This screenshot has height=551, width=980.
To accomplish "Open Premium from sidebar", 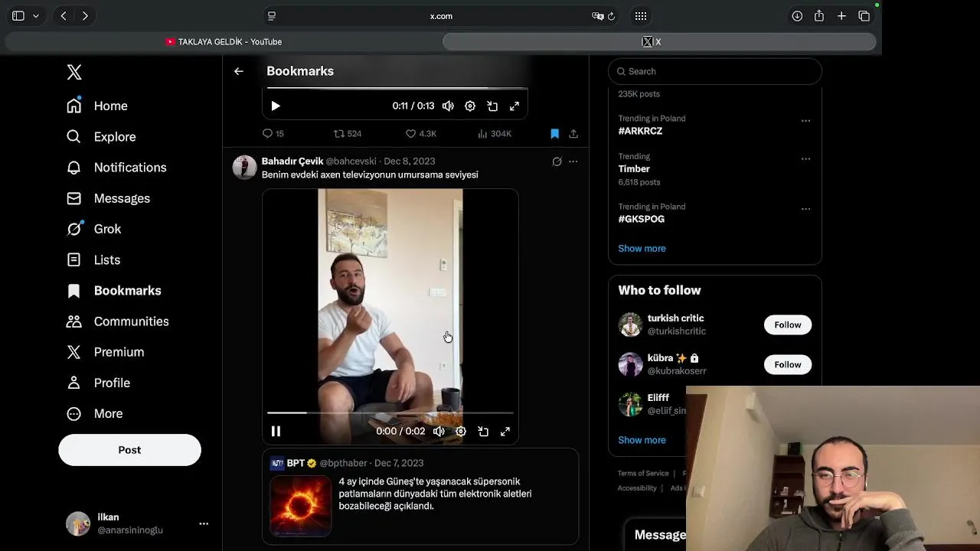I will (105, 352).
